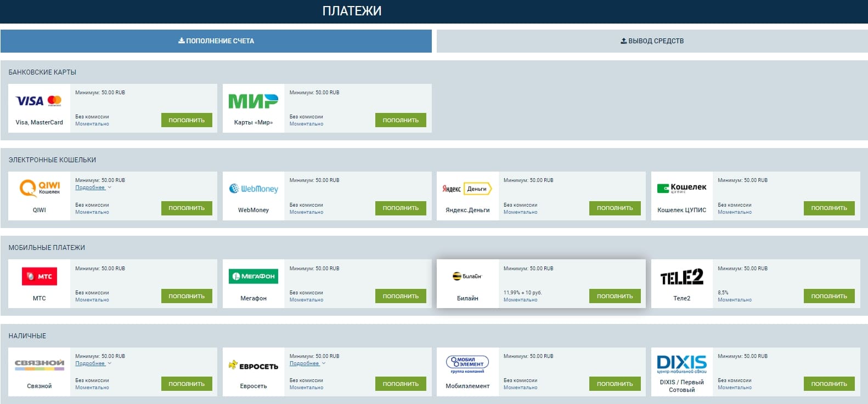Image resolution: width=868 pixels, height=404 pixels.
Task: Click Пополнить for Мобилэлемент
Action: pyautogui.click(x=615, y=384)
